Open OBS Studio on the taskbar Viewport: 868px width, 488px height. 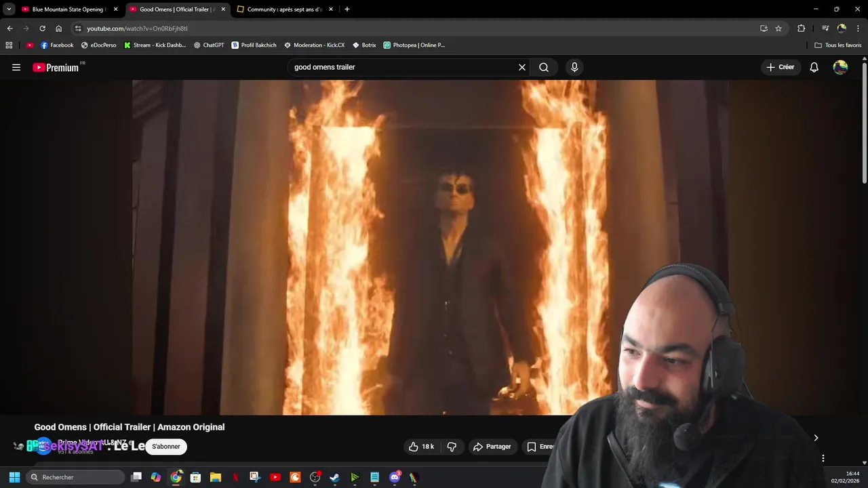click(315, 477)
